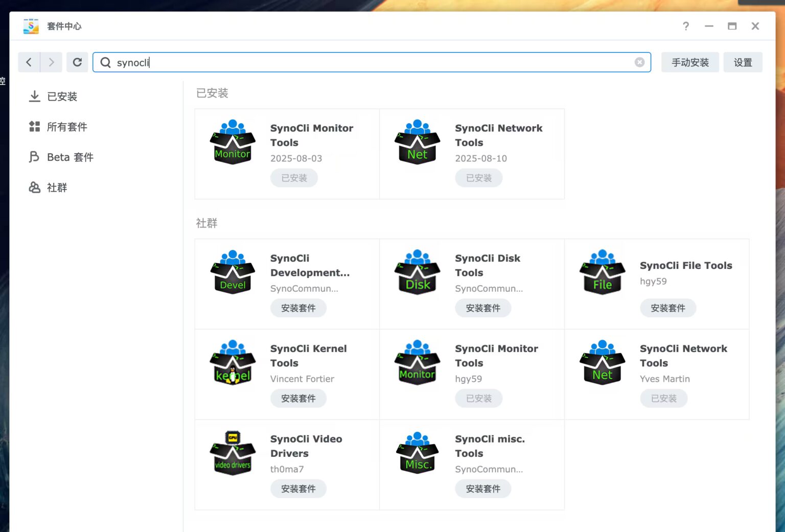Click the download icon beside 已安装
The width and height of the screenshot is (785, 532).
point(34,96)
